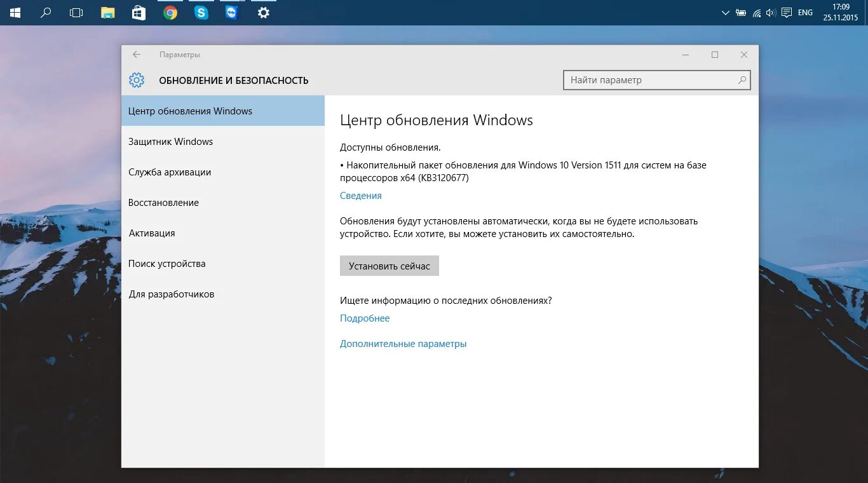Screen dimensions: 868x483
Task: Switch ENG input language indicator
Action: coord(805,13)
